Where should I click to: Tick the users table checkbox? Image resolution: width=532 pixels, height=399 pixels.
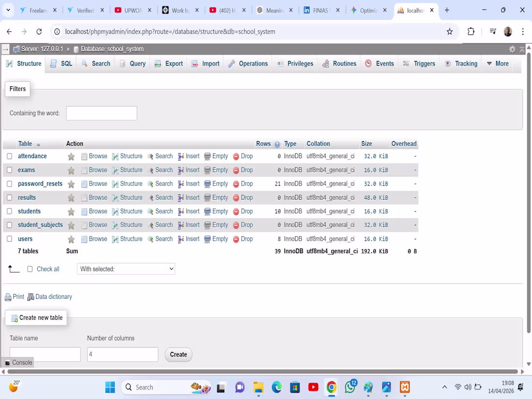tap(9, 238)
